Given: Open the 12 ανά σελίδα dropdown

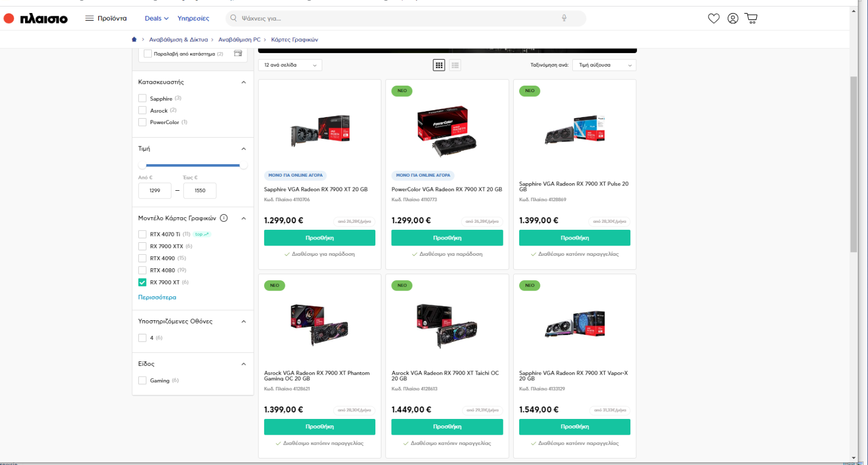Looking at the screenshot, I should point(290,65).
